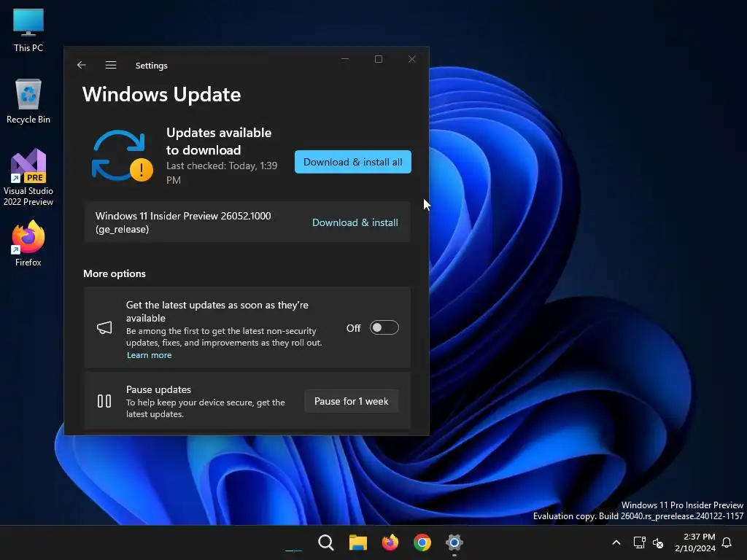Image resolution: width=747 pixels, height=560 pixels.
Task: Show hidden icons tray chevron
Action: 616,542
